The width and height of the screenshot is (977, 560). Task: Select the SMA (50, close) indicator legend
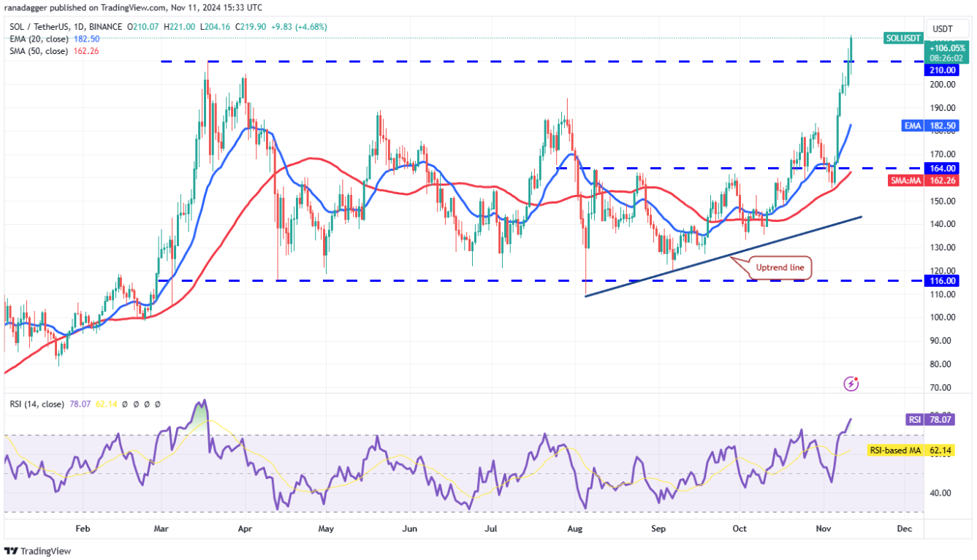pos(40,51)
